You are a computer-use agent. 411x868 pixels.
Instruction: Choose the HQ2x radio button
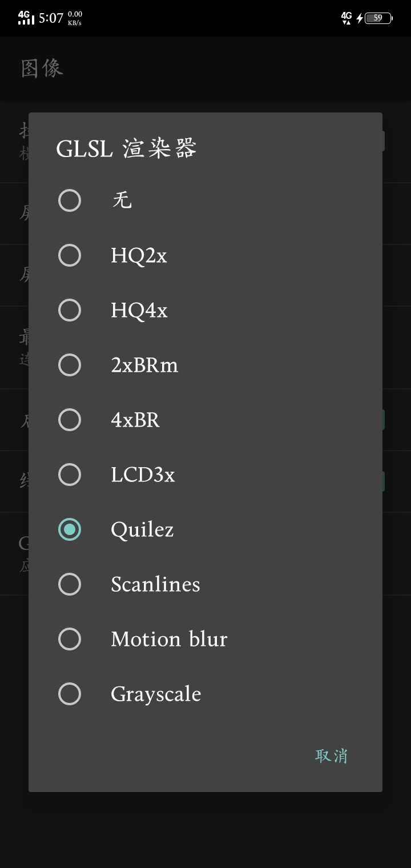pos(70,255)
